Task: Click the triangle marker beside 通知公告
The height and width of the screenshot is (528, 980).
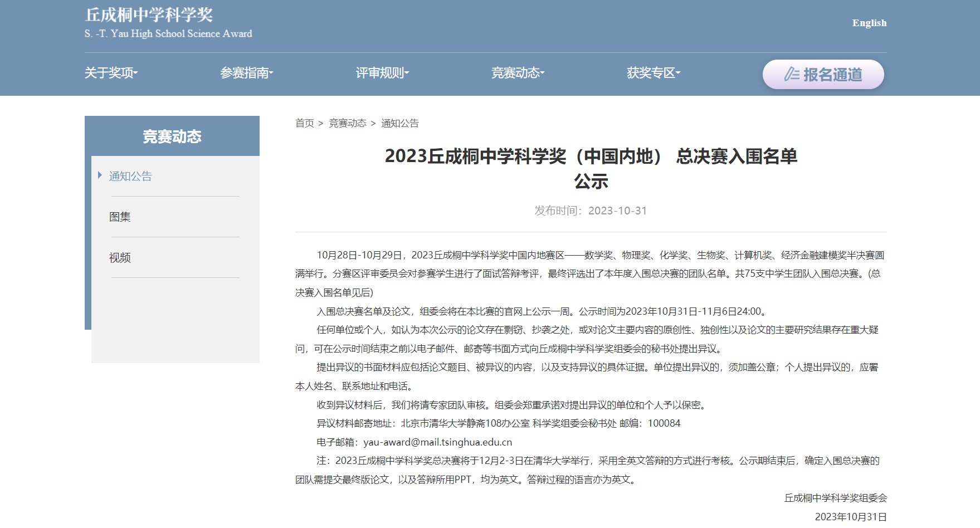Action: tap(99, 175)
